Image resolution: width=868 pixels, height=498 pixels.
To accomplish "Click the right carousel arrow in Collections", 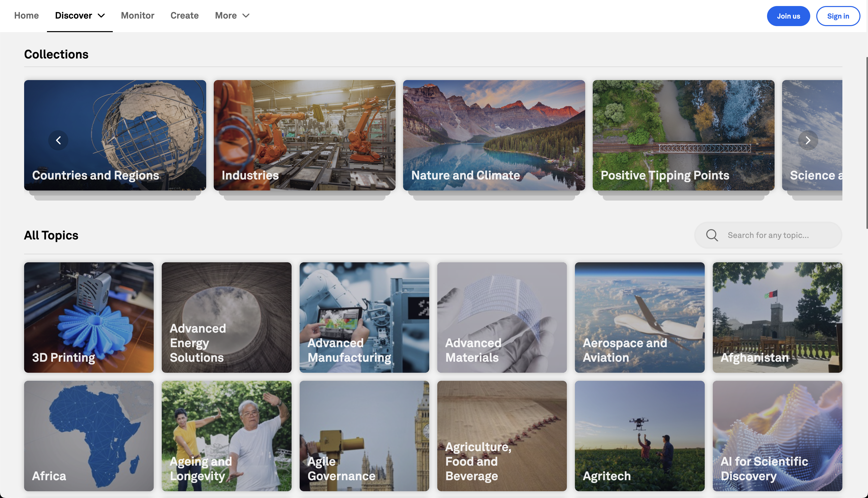I will [x=808, y=140].
